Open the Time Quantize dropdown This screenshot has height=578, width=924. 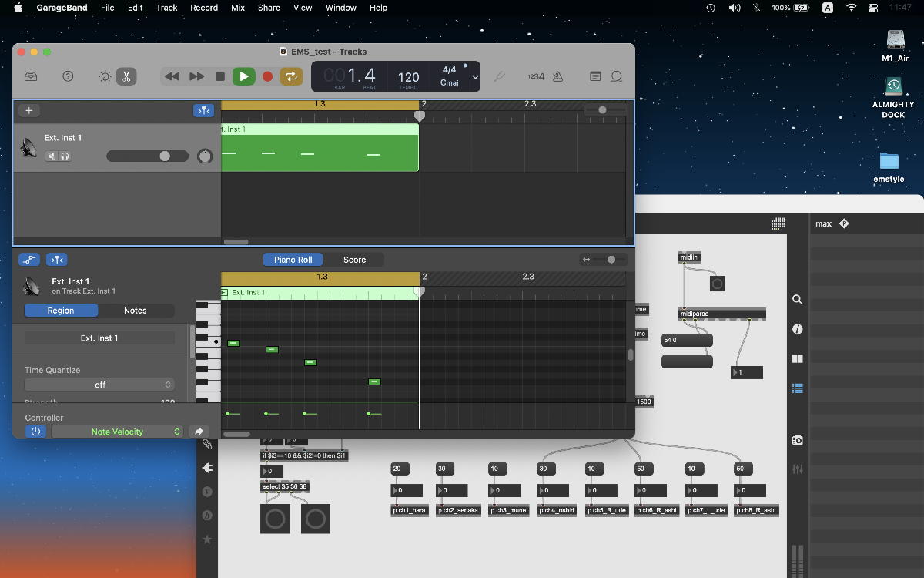[x=99, y=385]
